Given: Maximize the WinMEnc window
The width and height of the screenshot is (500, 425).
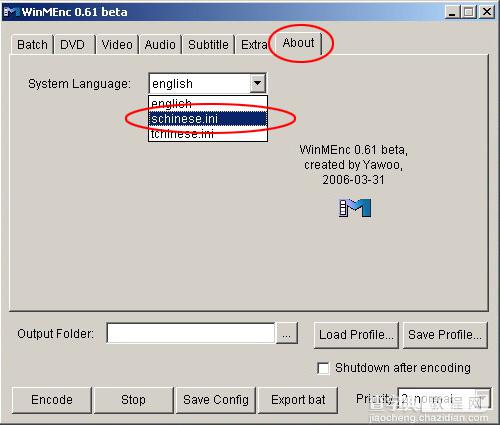Looking at the screenshot, I should [x=469, y=12].
